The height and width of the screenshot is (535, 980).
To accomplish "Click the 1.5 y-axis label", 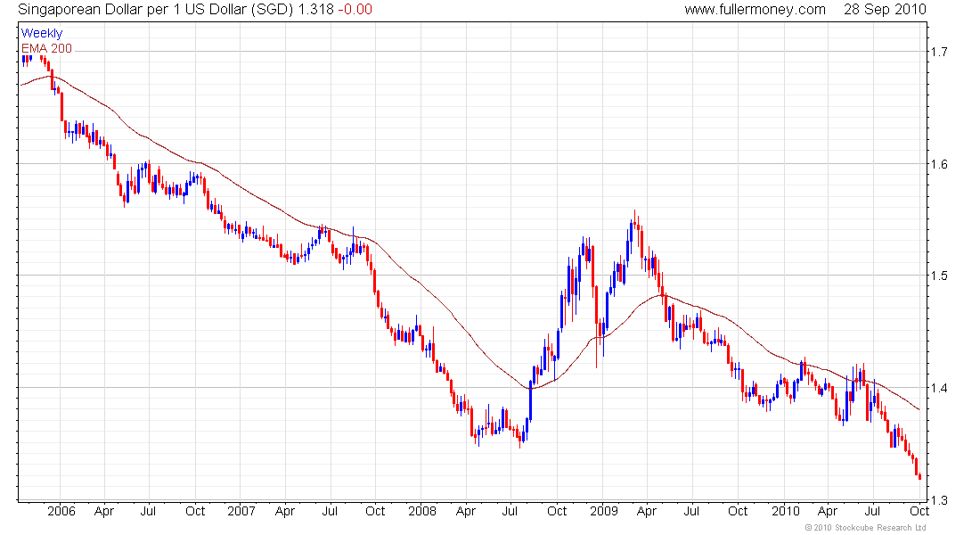I will click(x=939, y=276).
